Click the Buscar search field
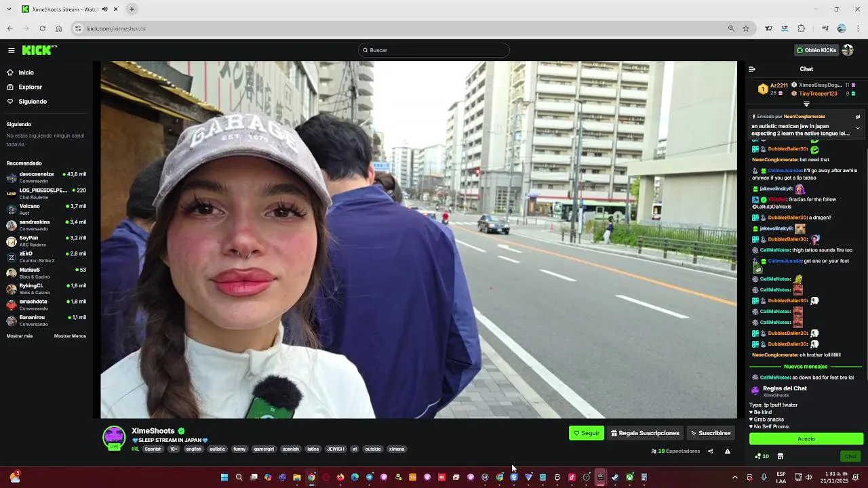 tap(434, 50)
